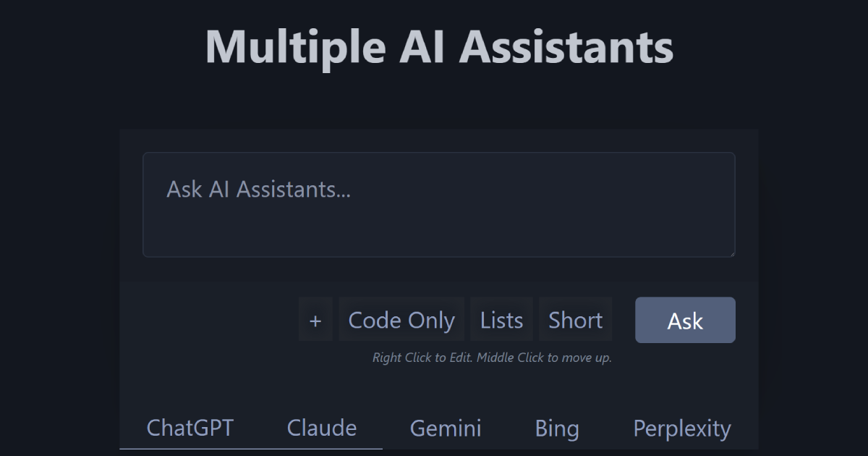This screenshot has width=868, height=456.
Task: Submit the question with the Ask button
Action: [685, 320]
